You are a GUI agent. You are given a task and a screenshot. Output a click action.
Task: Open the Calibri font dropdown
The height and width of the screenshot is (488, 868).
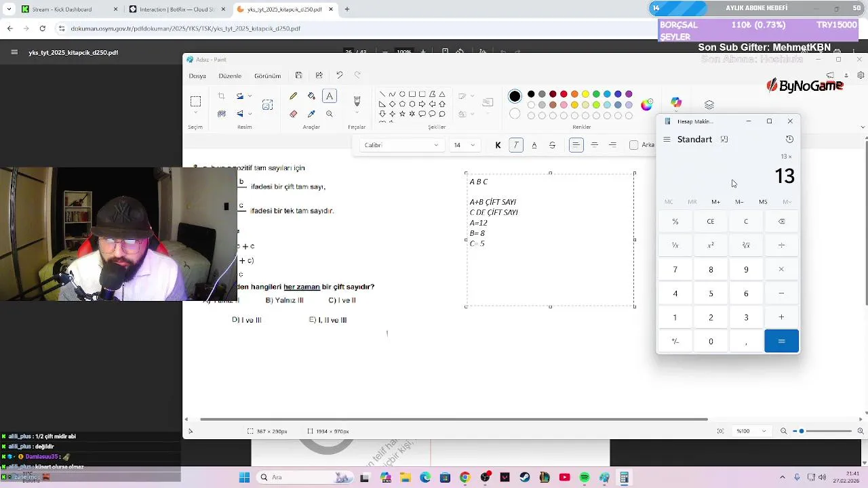(x=401, y=145)
